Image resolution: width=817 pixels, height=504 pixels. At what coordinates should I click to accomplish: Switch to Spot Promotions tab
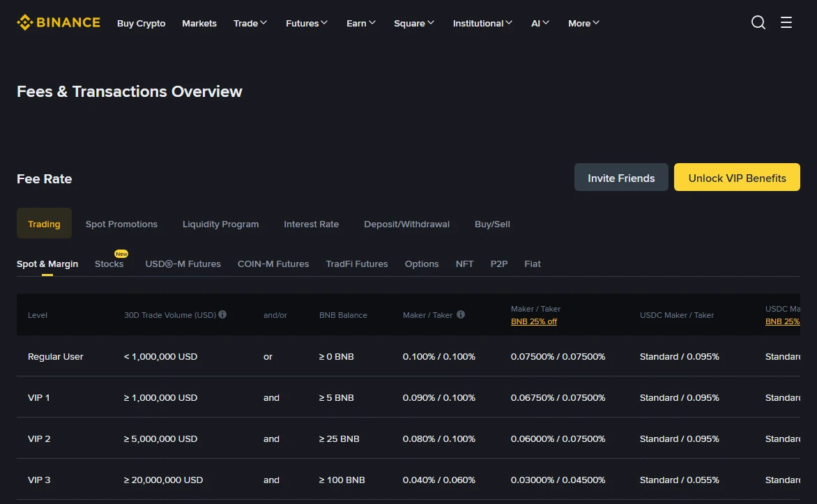point(121,224)
